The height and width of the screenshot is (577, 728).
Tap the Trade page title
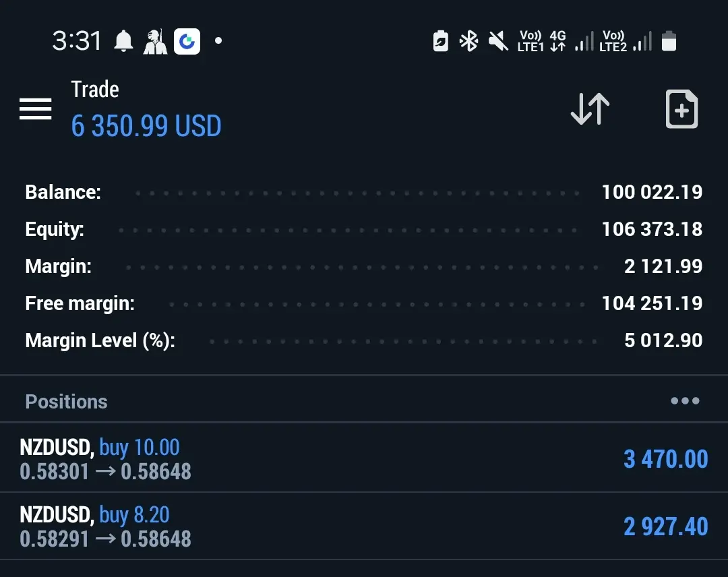point(95,89)
